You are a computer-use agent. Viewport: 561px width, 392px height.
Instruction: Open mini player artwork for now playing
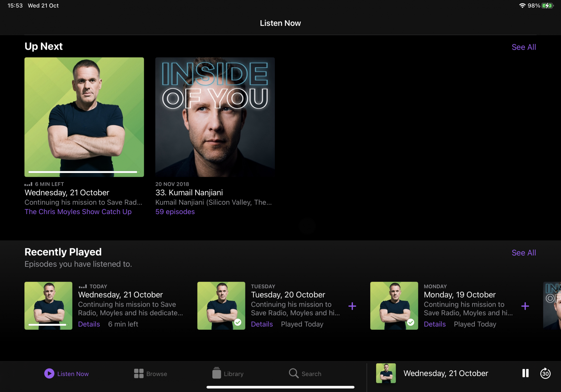click(386, 373)
